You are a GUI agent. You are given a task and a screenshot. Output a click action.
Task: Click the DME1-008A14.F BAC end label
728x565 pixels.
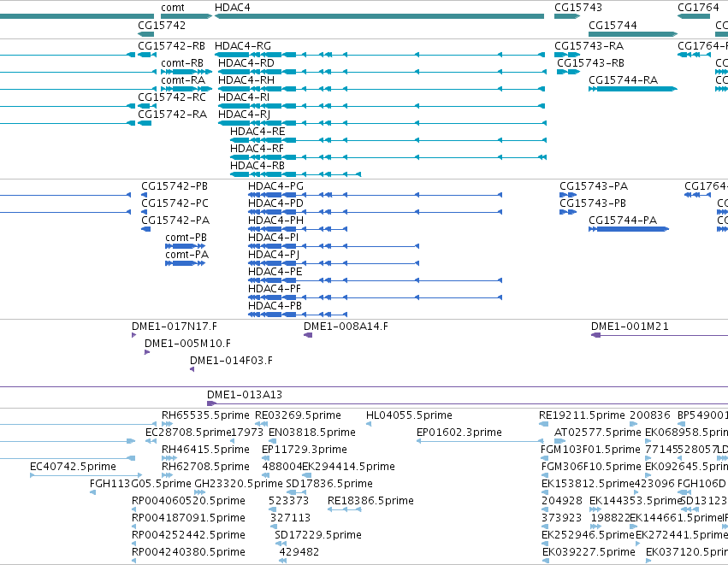tap(346, 327)
